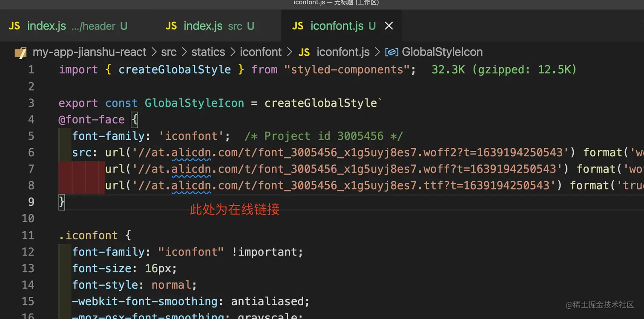This screenshot has height=319, width=644.
Task: Click the iconfont.js breadcrumb file name
Action: (343, 52)
